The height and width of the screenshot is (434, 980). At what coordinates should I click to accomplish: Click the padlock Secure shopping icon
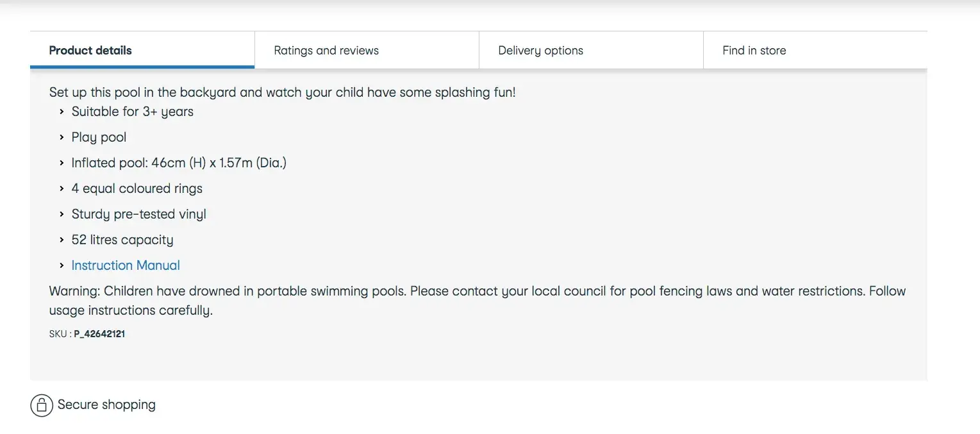42,405
